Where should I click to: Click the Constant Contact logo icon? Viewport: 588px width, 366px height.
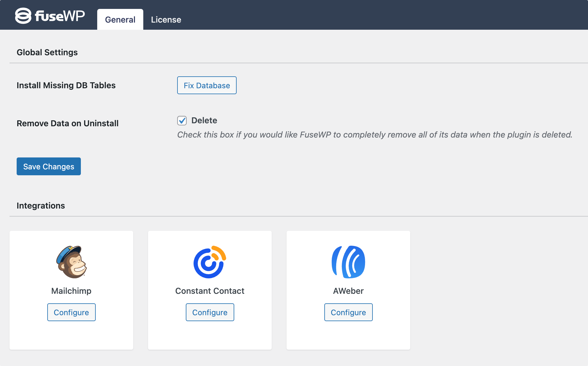[210, 262]
